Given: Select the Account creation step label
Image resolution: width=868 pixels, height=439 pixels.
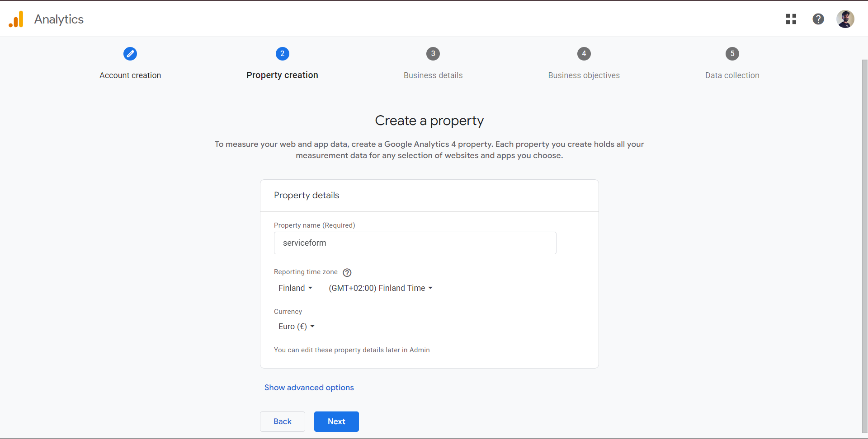Looking at the screenshot, I should point(130,75).
